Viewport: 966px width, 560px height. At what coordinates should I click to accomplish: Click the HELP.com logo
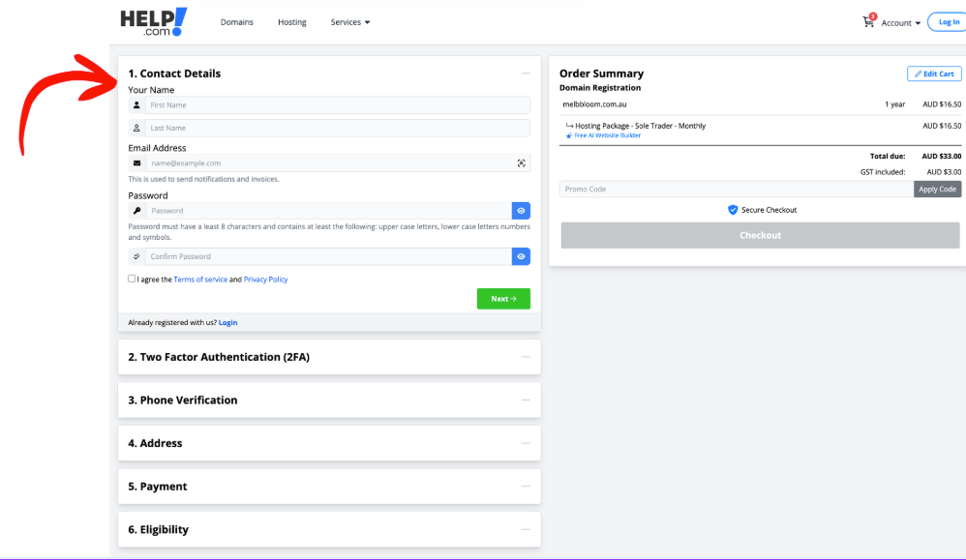point(153,22)
